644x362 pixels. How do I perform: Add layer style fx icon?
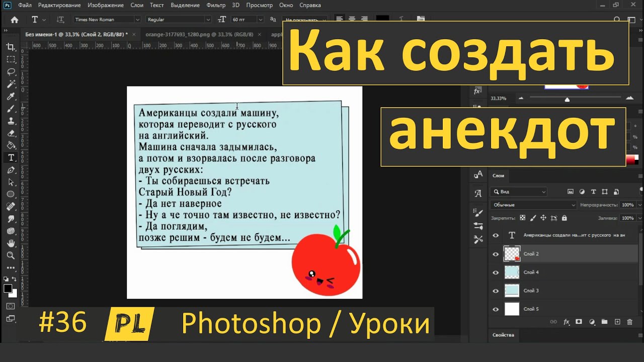(566, 322)
